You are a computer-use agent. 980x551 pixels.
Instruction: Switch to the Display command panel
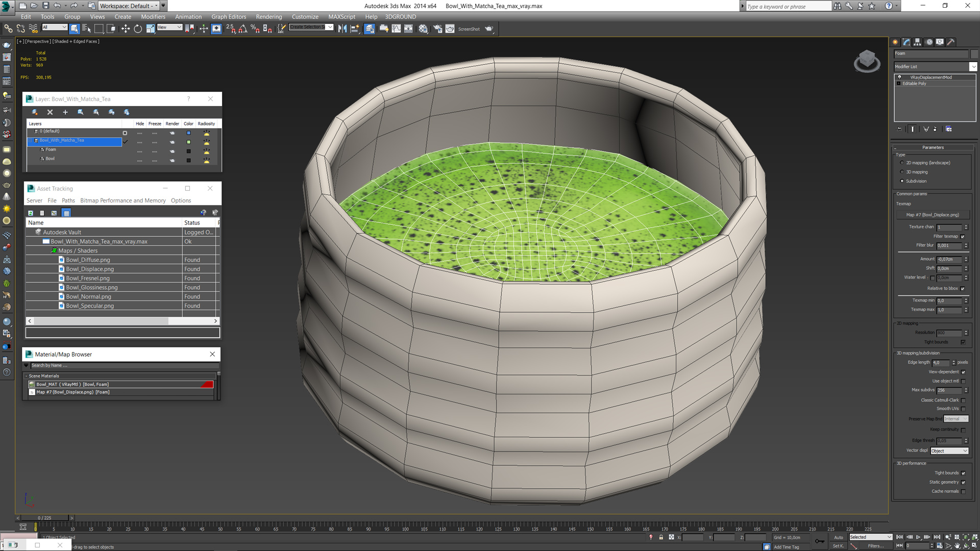[x=940, y=42]
